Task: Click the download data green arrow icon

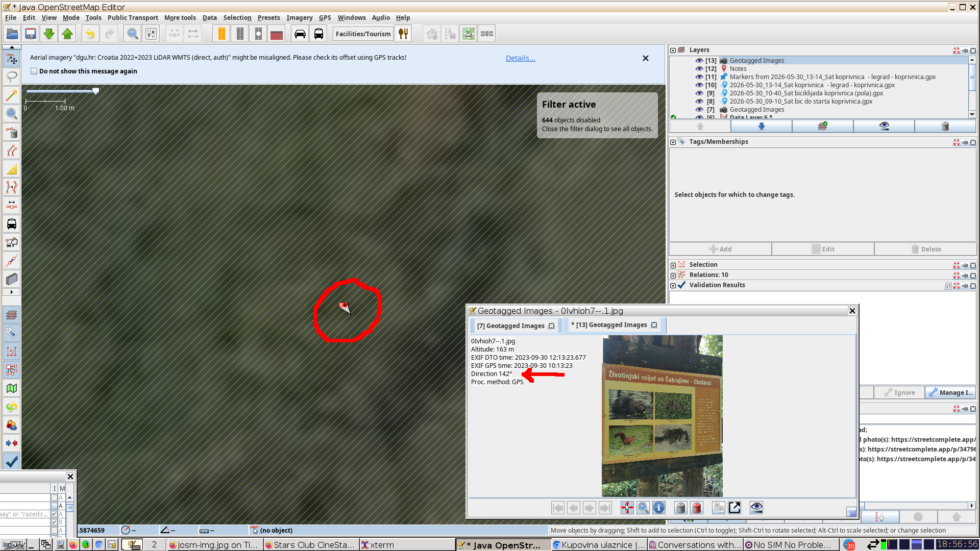Action: (x=49, y=34)
